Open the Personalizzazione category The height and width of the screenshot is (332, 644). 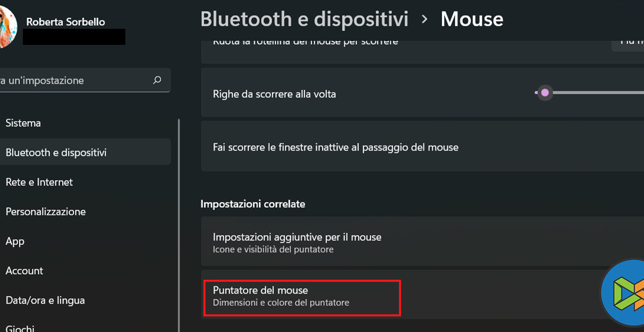(x=45, y=212)
